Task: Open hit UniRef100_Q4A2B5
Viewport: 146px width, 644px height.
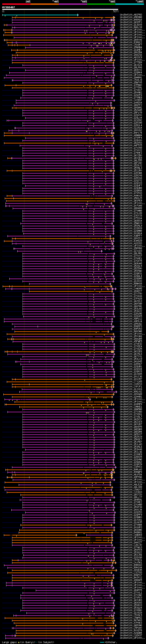Action: 131,339
